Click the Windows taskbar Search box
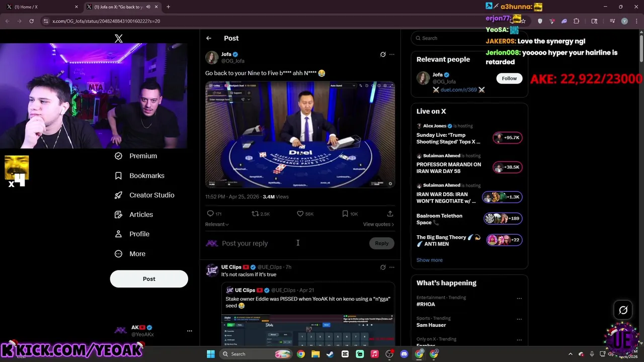This screenshot has height=362, width=644. tap(256, 354)
